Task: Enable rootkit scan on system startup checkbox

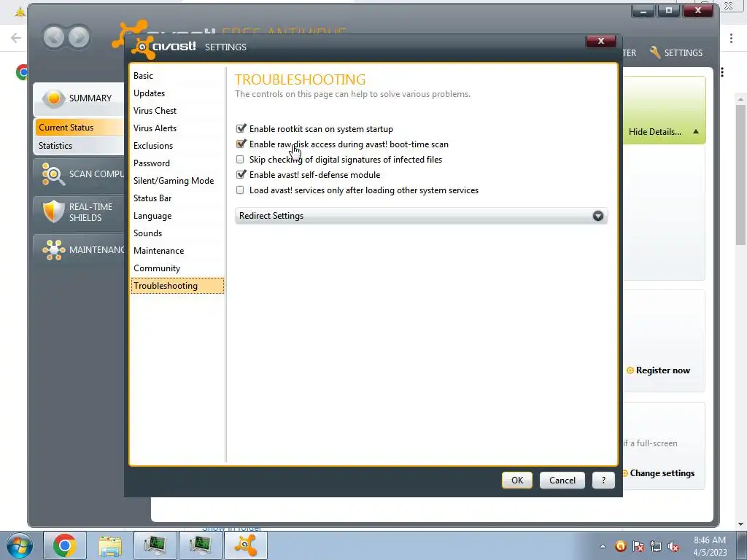Action: coord(241,128)
